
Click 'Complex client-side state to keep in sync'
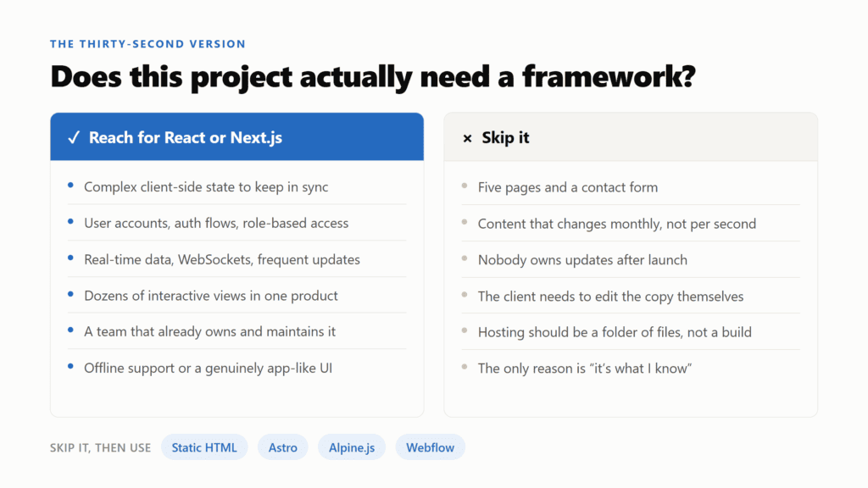tap(206, 187)
